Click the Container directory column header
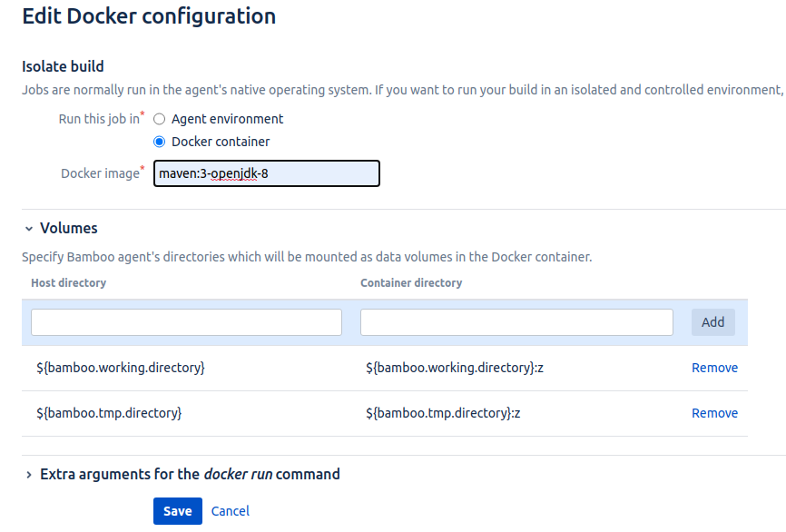786x532 pixels. point(411,283)
